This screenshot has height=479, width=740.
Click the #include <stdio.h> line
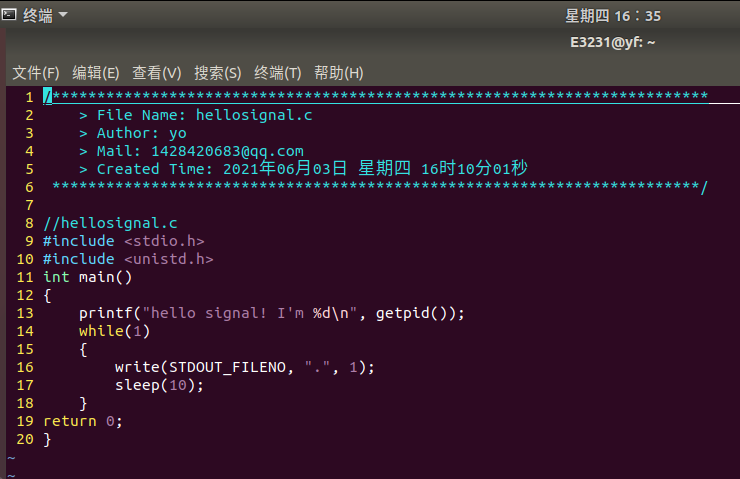[124, 241]
